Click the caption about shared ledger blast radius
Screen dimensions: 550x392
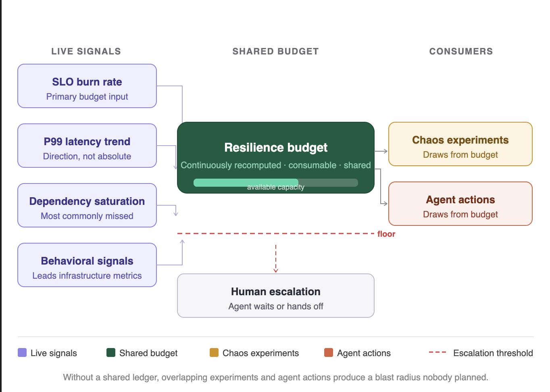[x=276, y=377]
